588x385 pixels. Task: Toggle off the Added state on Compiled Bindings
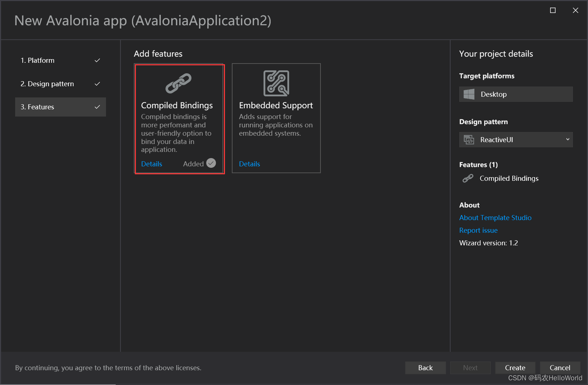[x=211, y=163]
